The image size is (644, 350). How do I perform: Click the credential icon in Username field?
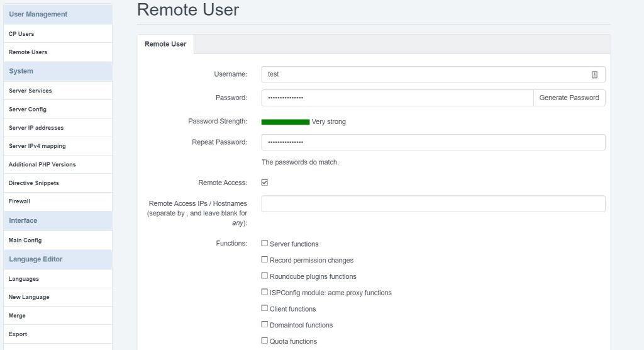594,74
